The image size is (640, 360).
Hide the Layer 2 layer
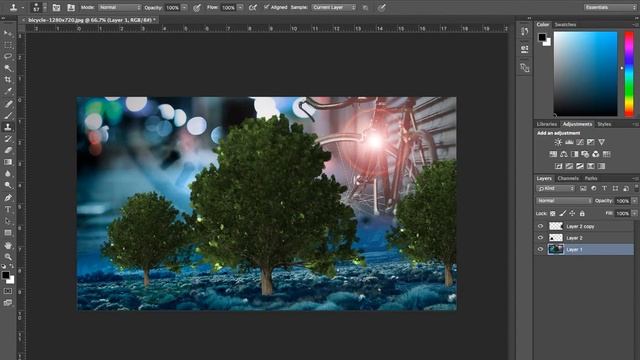[540, 238]
